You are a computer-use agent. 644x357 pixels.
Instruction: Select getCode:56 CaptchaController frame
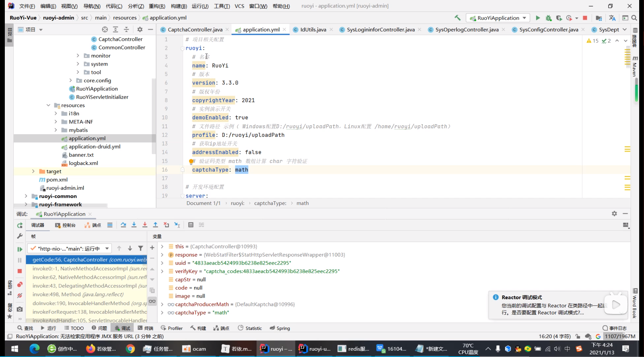(x=86, y=260)
